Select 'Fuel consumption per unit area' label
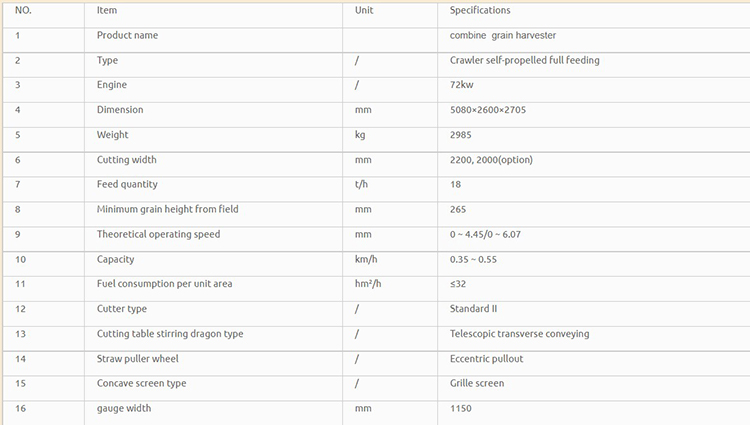The width and height of the screenshot is (750, 425). (164, 284)
